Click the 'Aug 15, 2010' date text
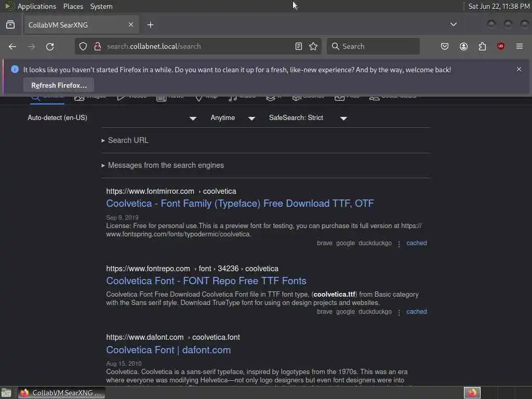This screenshot has height=399, width=532. [x=124, y=363]
